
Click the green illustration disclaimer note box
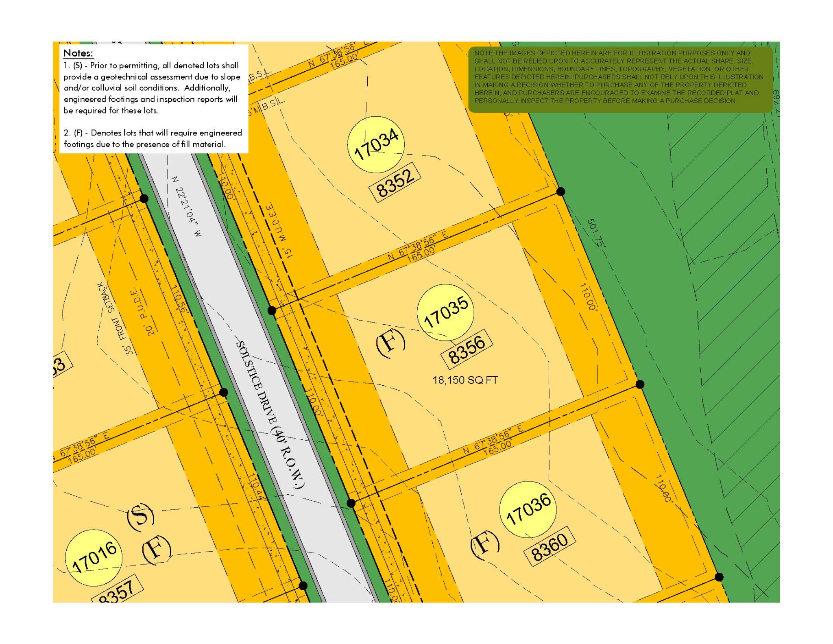(620, 79)
